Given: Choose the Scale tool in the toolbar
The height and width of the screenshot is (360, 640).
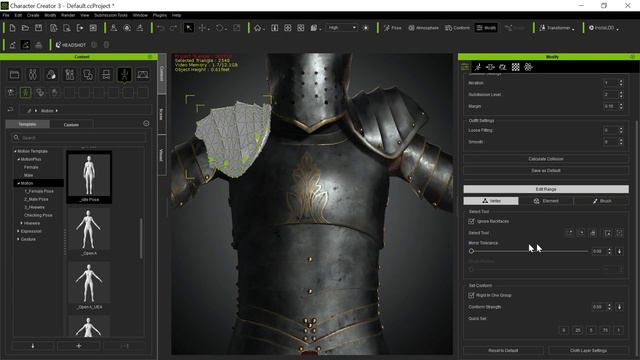Looking at the screenshot, I should point(237,28).
